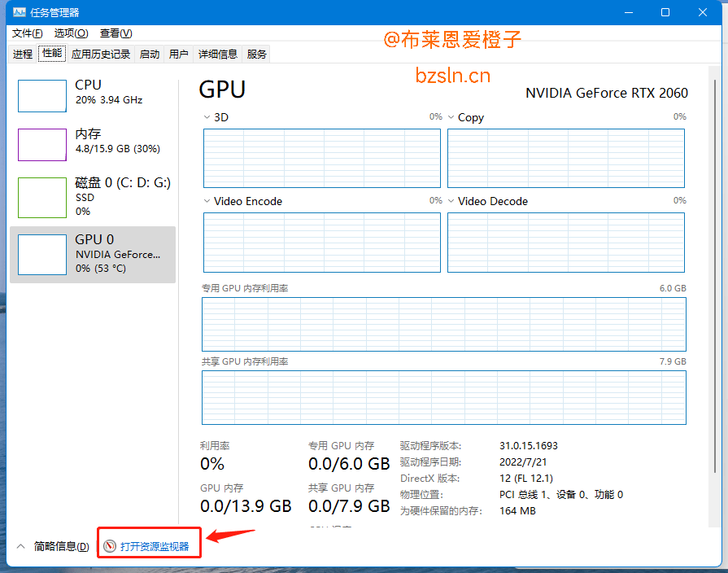The height and width of the screenshot is (573, 728).
Task: Select the disk 0 (磁盘 0) mini graph thumbnail
Action: pyautogui.click(x=42, y=198)
